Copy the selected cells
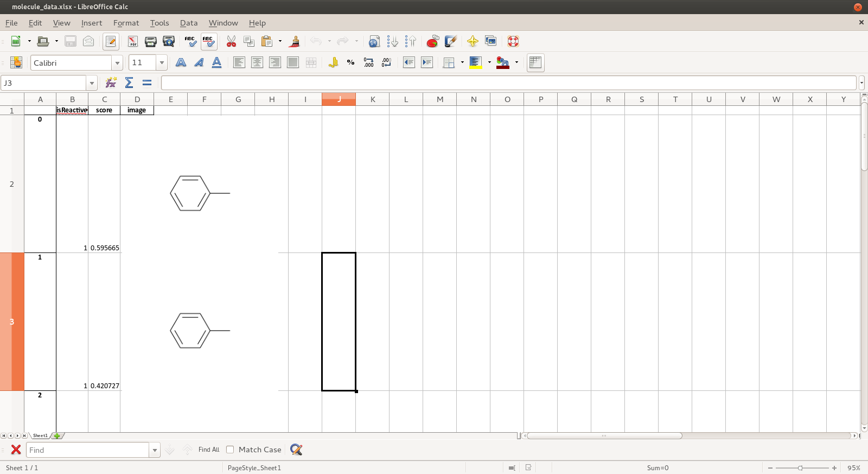Viewport: 868px width, 474px height. [x=249, y=41]
